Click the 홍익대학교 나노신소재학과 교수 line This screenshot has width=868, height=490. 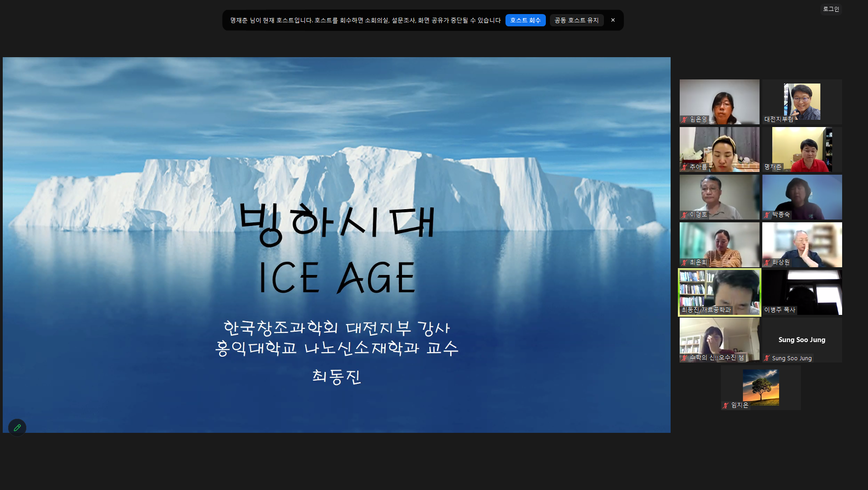337,348
